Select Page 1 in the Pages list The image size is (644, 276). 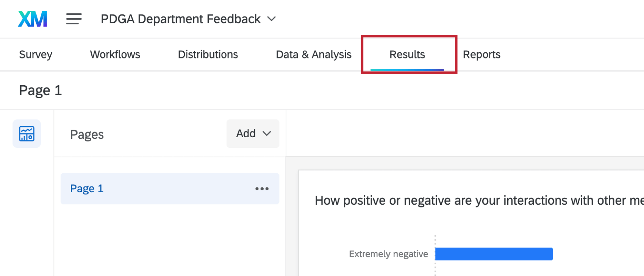(87, 189)
